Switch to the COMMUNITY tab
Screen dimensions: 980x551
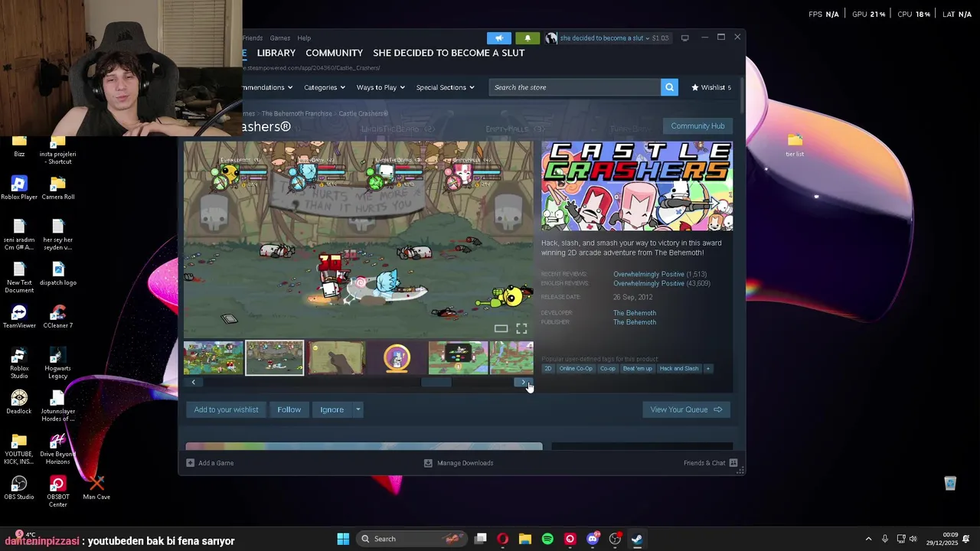pyautogui.click(x=334, y=53)
